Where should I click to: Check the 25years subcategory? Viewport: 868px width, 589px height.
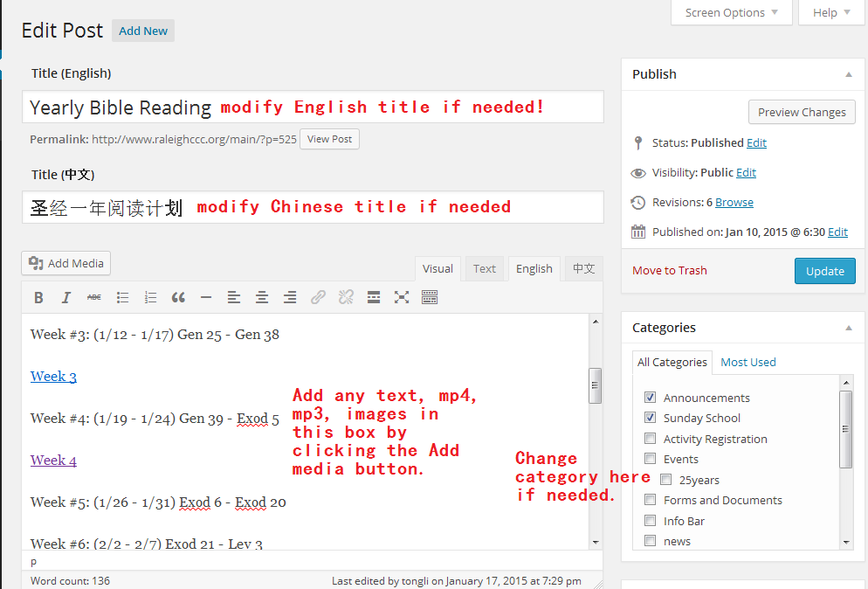point(666,479)
